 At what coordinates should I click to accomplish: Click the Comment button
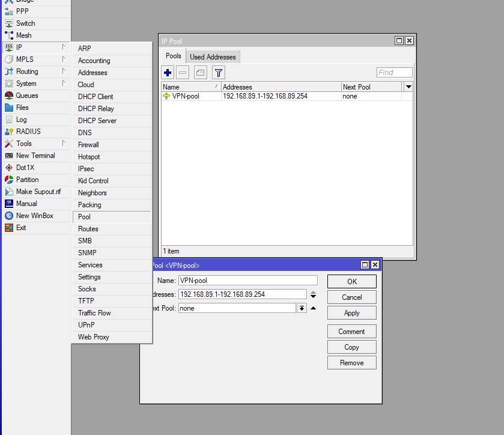tap(352, 332)
